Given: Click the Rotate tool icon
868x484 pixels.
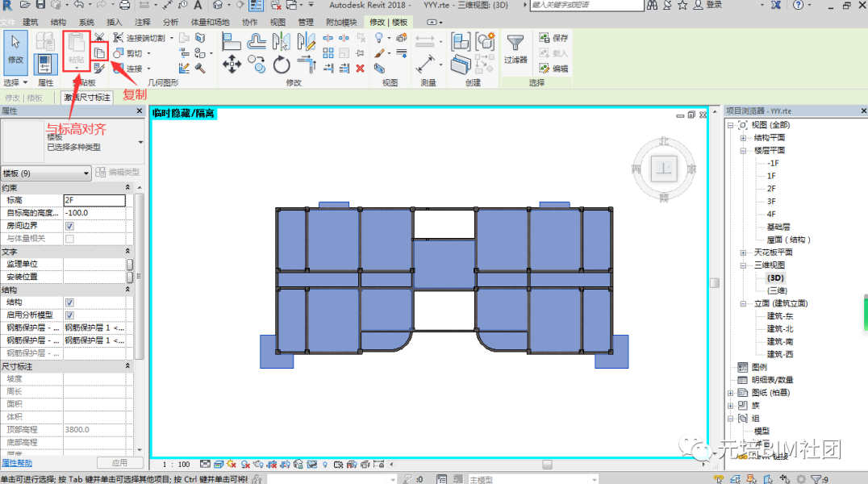Looking at the screenshot, I should pos(282,65).
